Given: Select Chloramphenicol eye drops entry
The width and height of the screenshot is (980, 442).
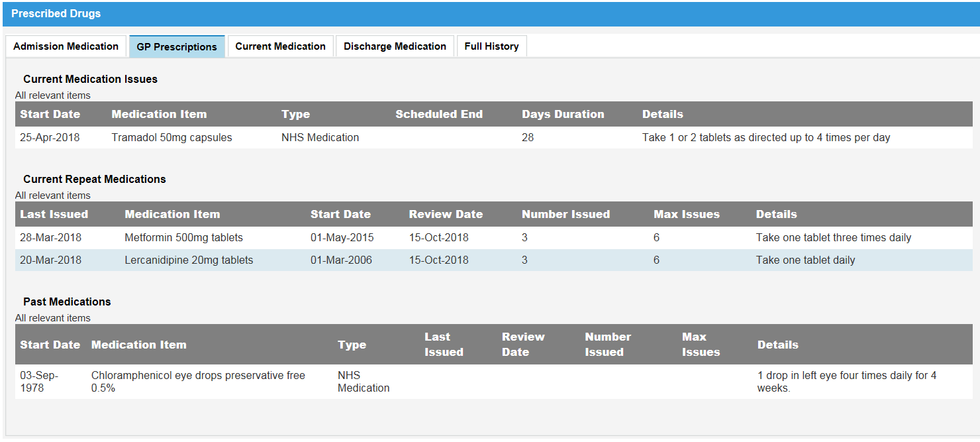Looking at the screenshot, I should [x=198, y=382].
